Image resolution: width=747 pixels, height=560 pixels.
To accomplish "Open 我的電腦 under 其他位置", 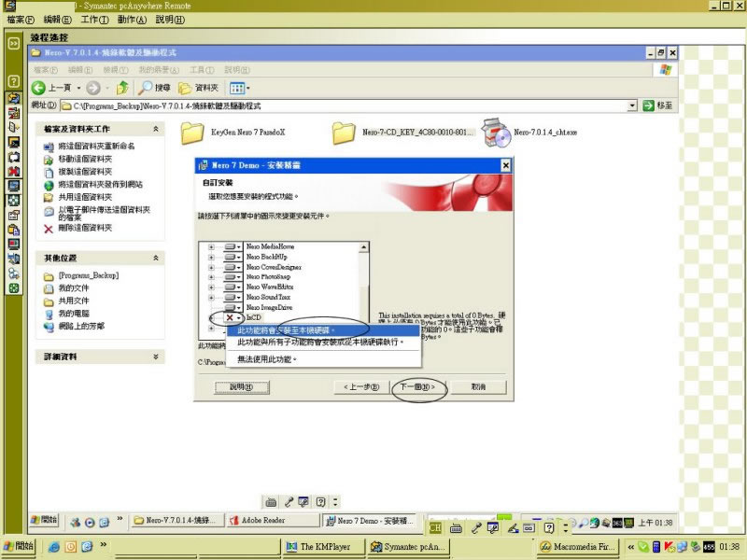I will click(x=67, y=314).
